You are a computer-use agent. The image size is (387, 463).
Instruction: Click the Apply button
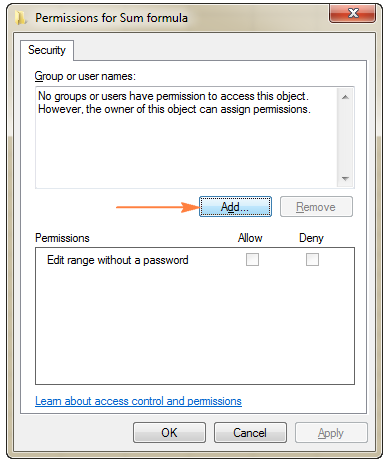point(331,433)
